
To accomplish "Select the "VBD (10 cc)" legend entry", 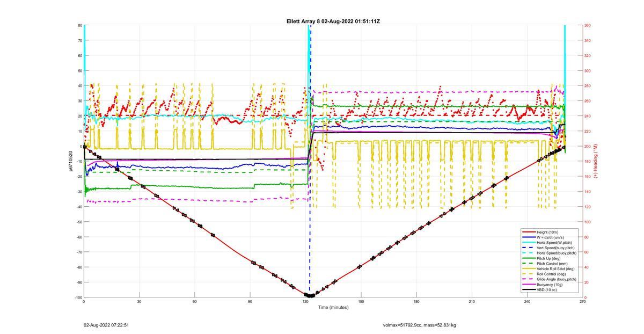I will 547,289.
